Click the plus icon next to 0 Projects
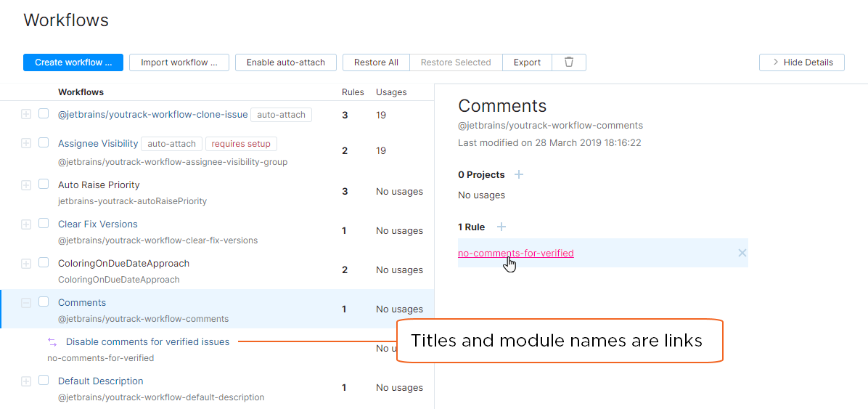This screenshot has width=868, height=409. pyautogui.click(x=519, y=174)
